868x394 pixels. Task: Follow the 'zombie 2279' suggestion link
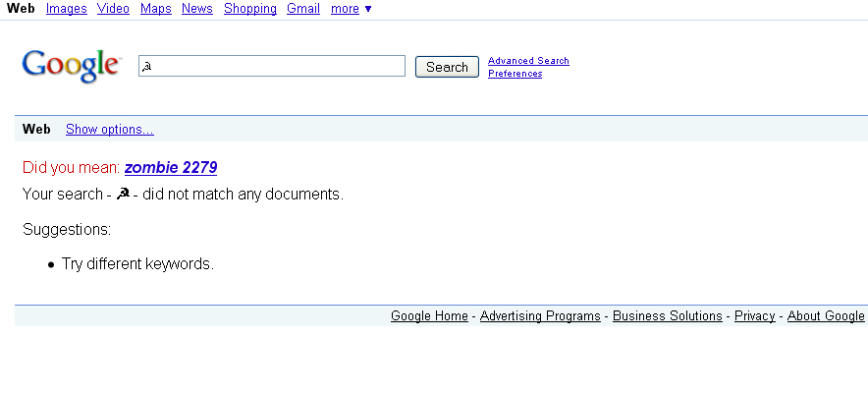click(x=171, y=167)
